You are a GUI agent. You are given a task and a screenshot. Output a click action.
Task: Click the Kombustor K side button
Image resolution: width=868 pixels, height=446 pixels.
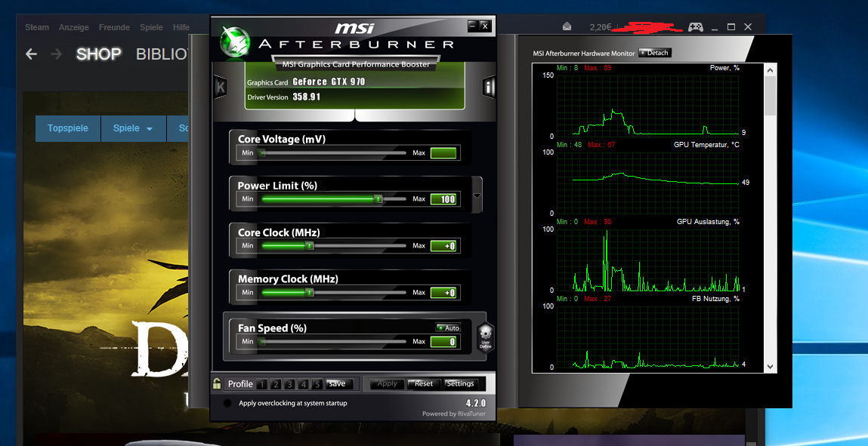(x=221, y=87)
